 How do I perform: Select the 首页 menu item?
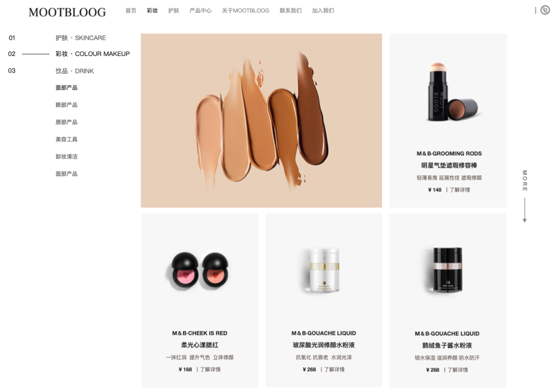pyautogui.click(x=131, y=11)
